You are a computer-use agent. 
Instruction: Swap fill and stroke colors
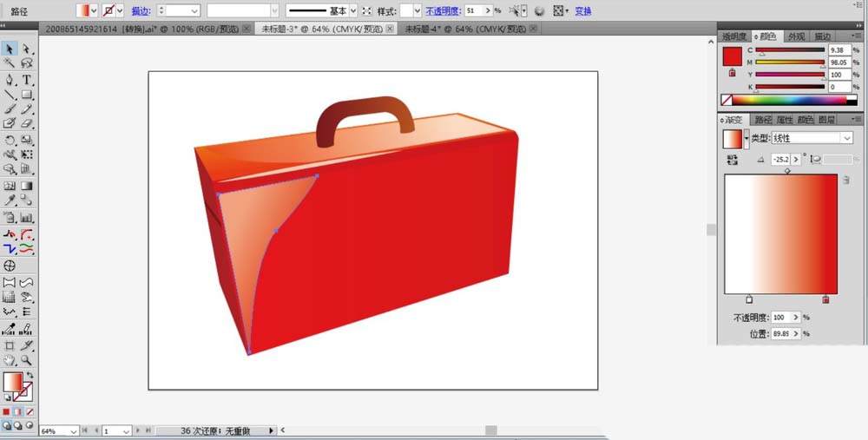tap(30, 375)
